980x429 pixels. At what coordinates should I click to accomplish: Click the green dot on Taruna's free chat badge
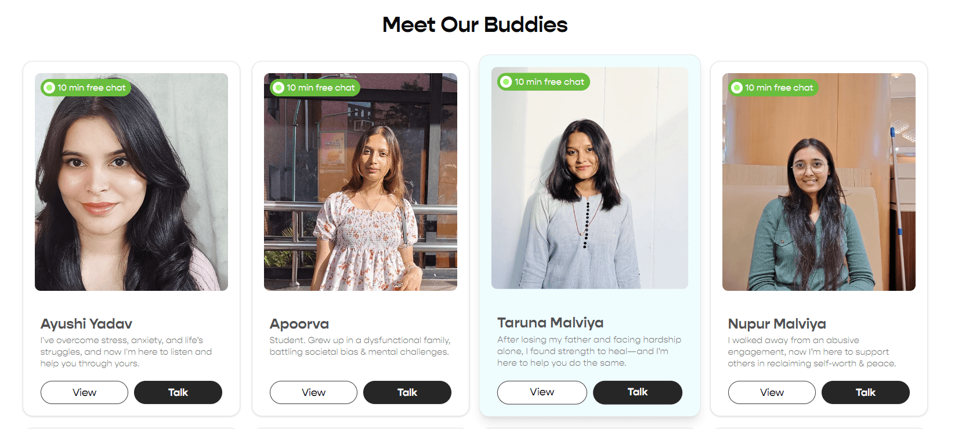click(x=505, y=82)
